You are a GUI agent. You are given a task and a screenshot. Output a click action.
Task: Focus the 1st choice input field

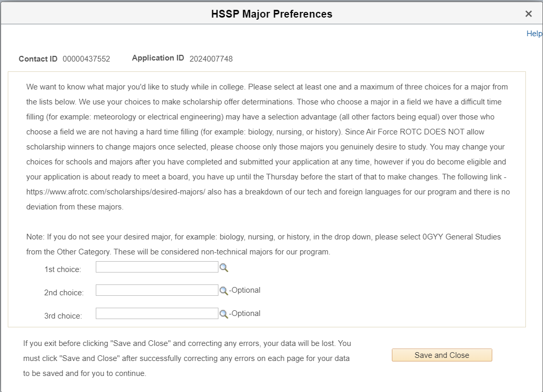point(157,267)
